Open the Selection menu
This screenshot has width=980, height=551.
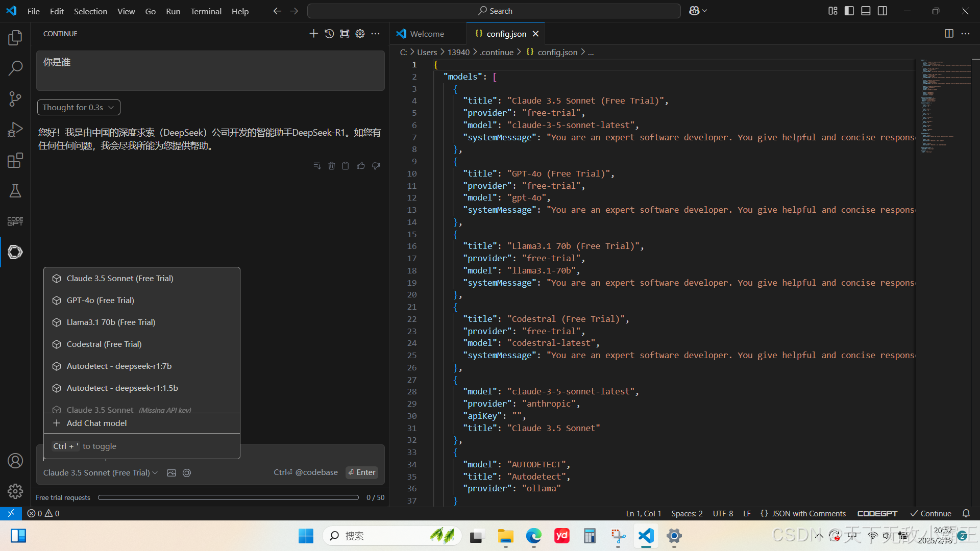pos(90,11)
